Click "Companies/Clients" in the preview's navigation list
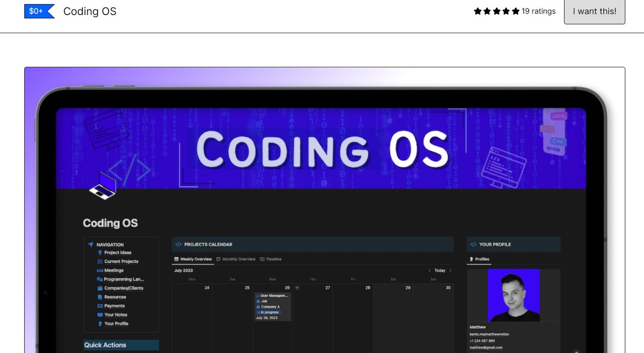The height and width of the screenshot is (353, 644). (124, 288)
